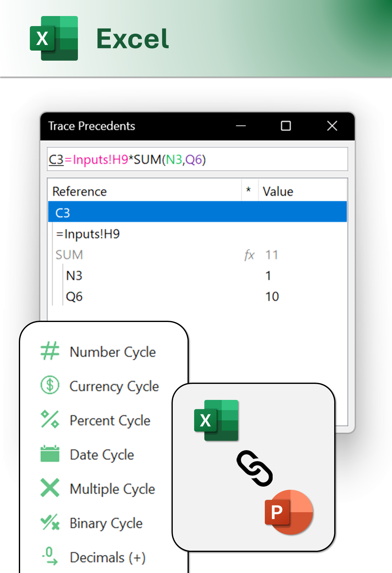Click the Excel heading text
Image resolution: width=392 pixels, height=573 pixels.
133,38
